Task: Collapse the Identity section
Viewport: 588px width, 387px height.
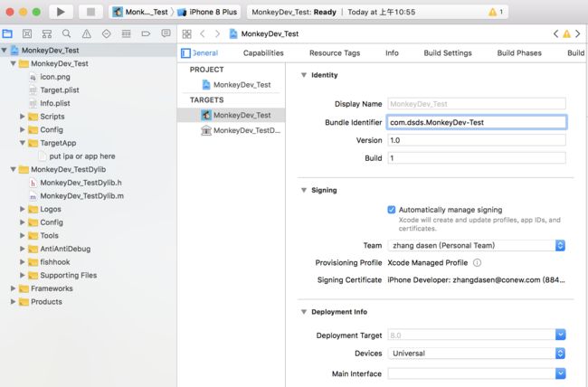Action: 304,75
